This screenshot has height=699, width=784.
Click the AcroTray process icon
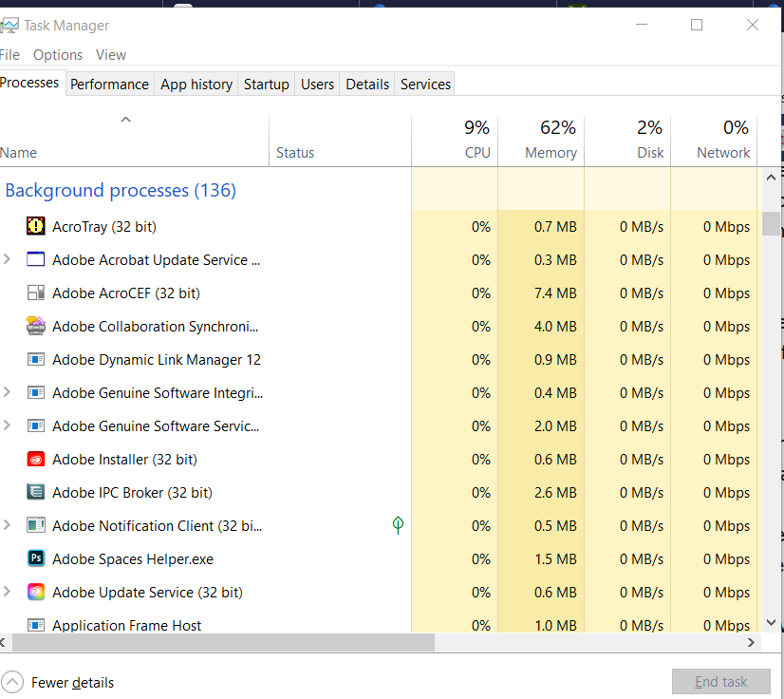(x=35, y=226)
